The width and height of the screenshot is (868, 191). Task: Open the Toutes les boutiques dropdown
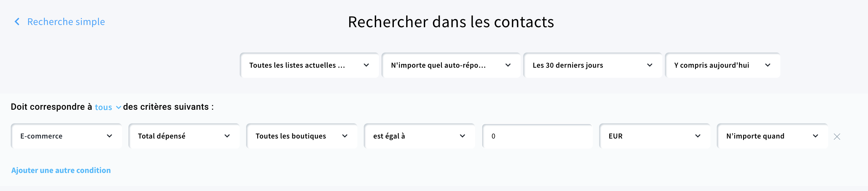301,136
